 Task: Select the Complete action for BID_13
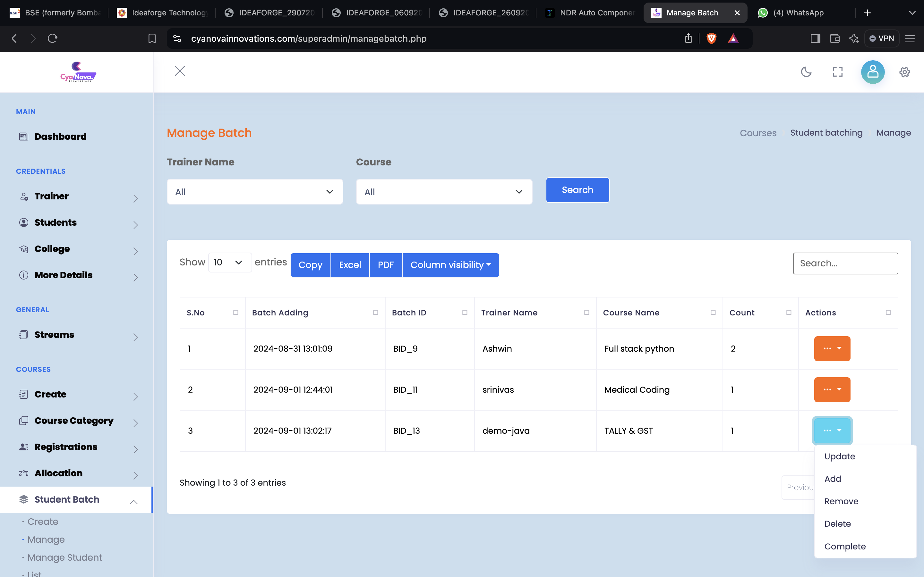(x=845, y=546)
